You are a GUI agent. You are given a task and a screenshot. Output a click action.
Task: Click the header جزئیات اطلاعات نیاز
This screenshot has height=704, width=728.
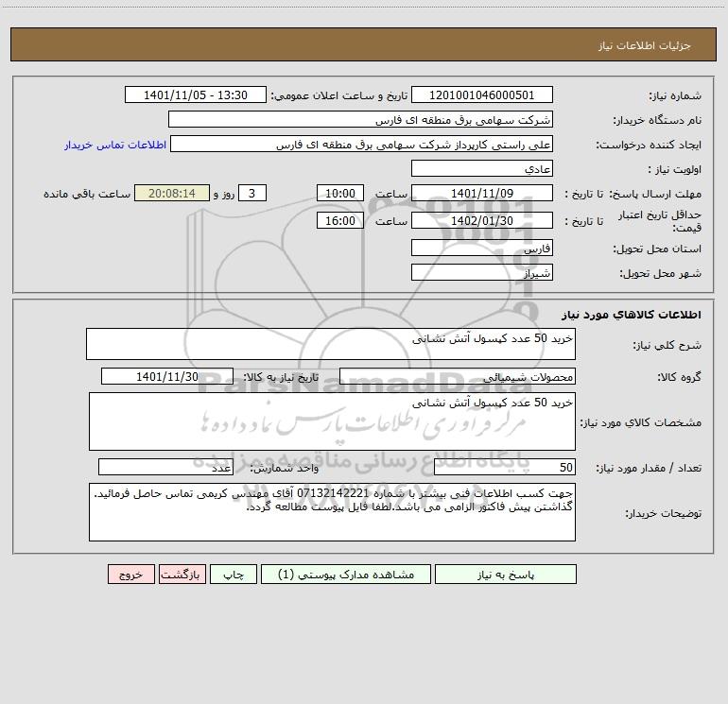coord(645,45)
